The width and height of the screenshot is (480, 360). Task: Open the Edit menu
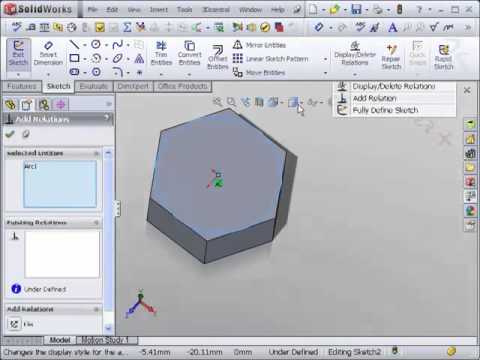(112, 10)
